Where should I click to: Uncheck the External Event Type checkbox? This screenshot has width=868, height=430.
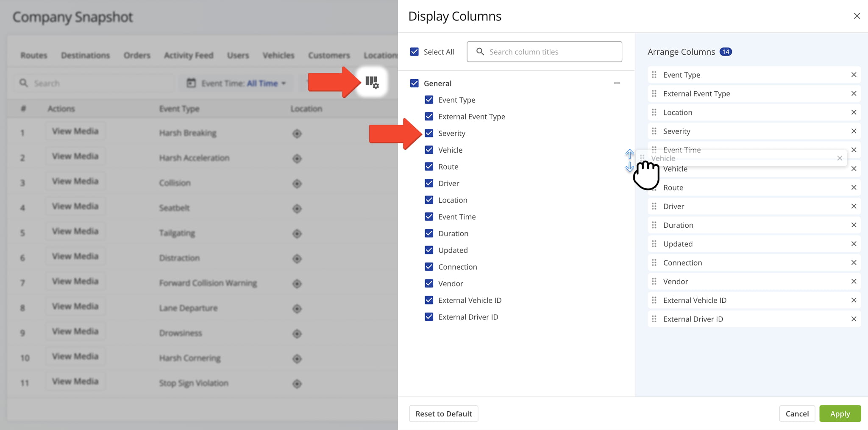pyautogui.click(x=429, y=116)
